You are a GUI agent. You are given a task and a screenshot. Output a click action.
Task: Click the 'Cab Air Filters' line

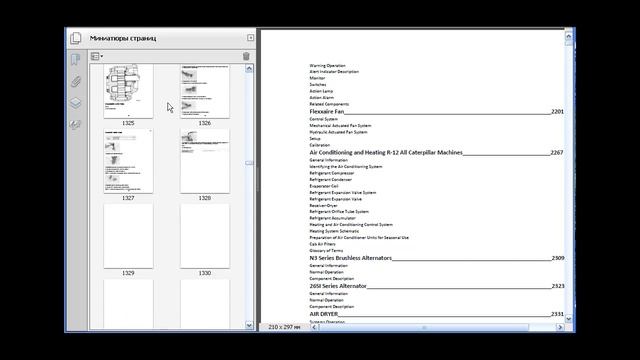322,244
